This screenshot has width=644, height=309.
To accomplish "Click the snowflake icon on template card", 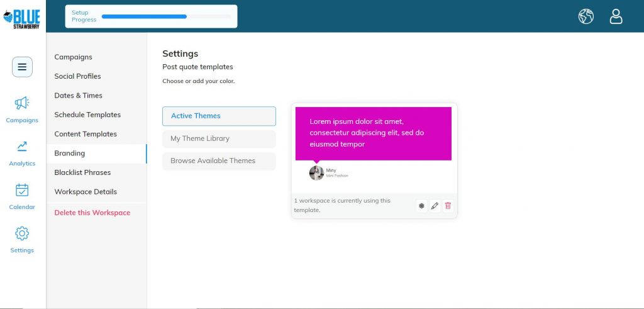I will (x=421, y=206).
